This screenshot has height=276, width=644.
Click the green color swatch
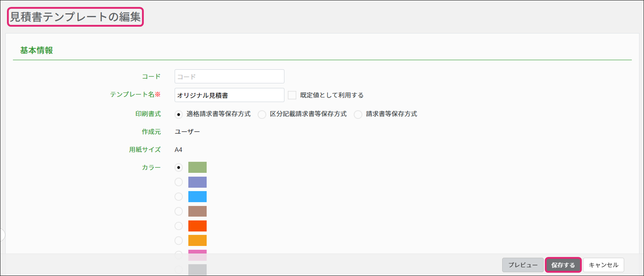[x=197, y=167]
